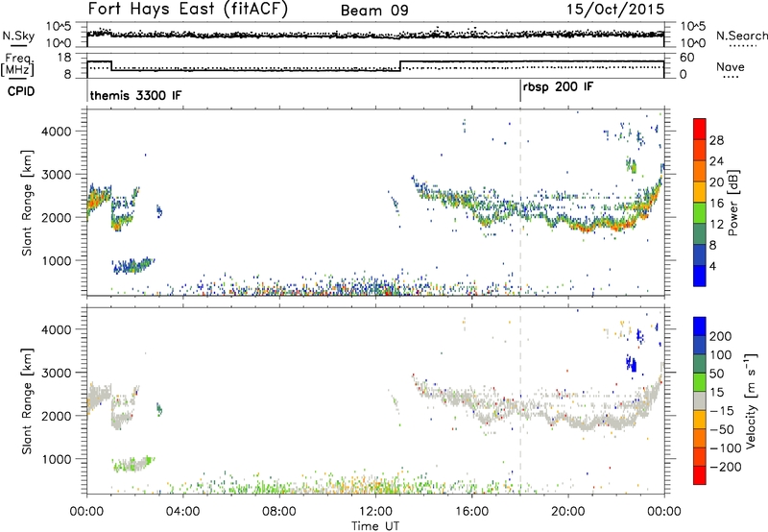The image size is (768, 532).
Task: Click the 'CPID' label
Action: [21, 91]
